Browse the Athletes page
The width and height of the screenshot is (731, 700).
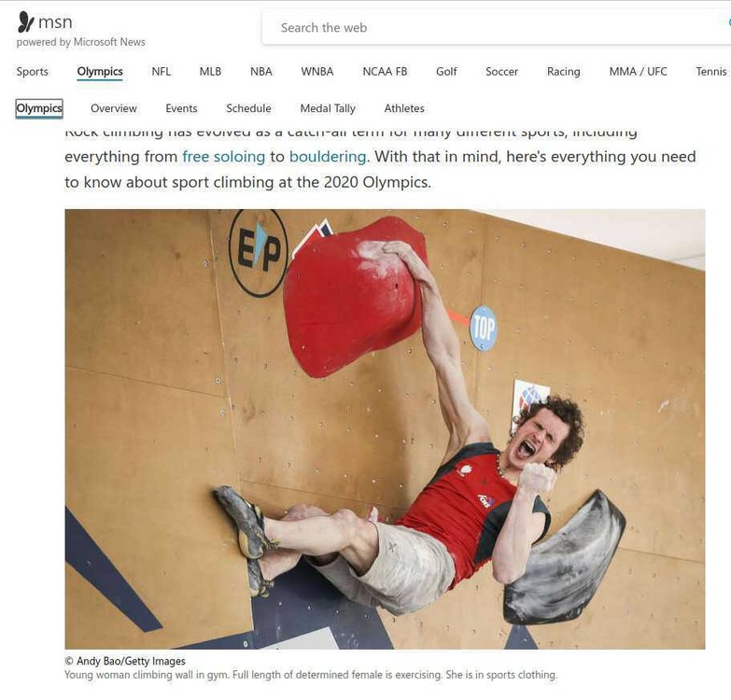404,108
